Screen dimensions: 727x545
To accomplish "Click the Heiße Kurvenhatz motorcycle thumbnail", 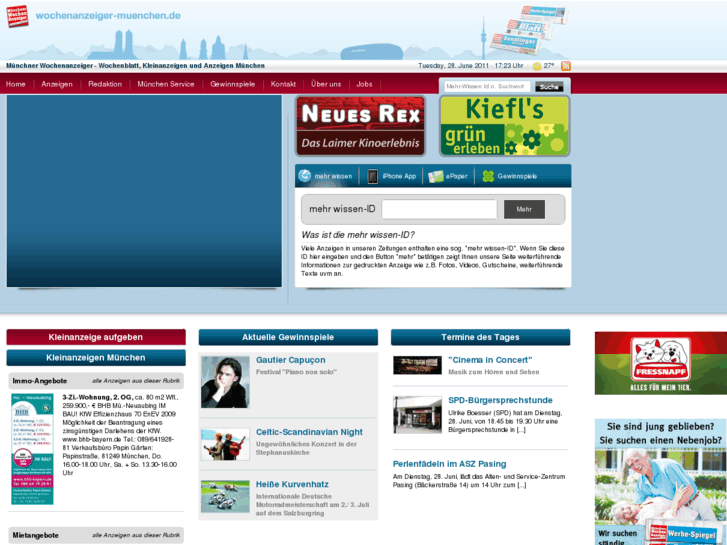I will [x=225, y=496].
